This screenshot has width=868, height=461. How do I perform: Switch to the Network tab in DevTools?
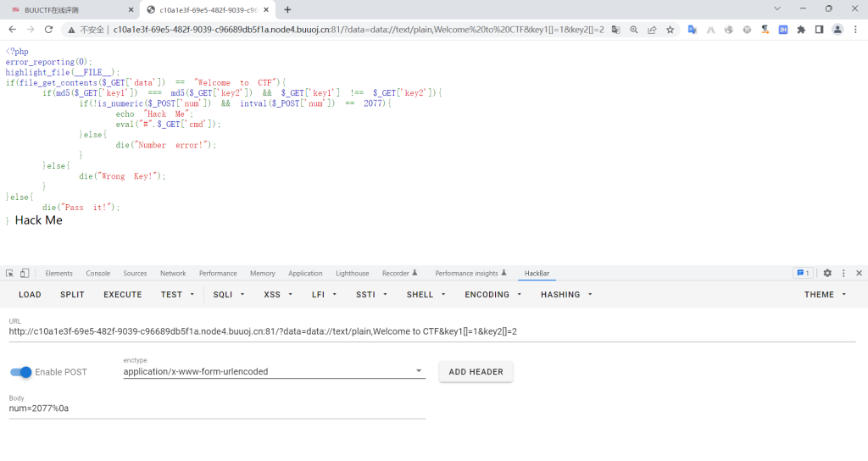tap(173, 274)
